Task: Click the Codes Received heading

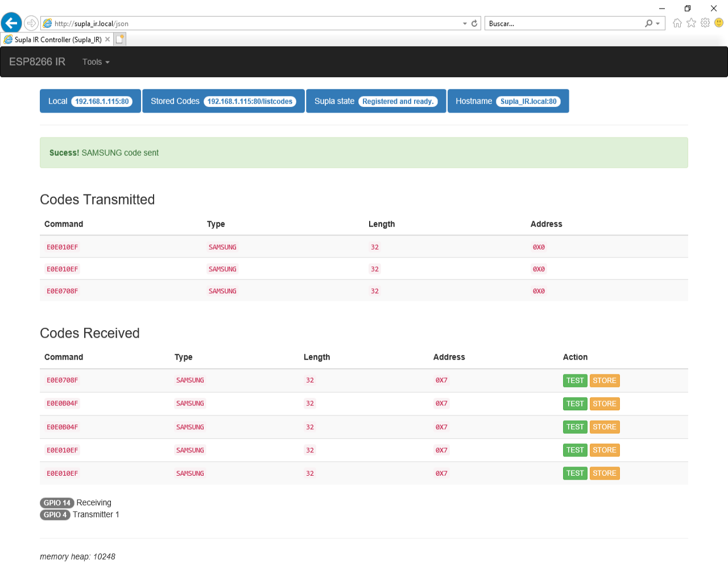Action: pyautogui.click(x=90, y=333)
